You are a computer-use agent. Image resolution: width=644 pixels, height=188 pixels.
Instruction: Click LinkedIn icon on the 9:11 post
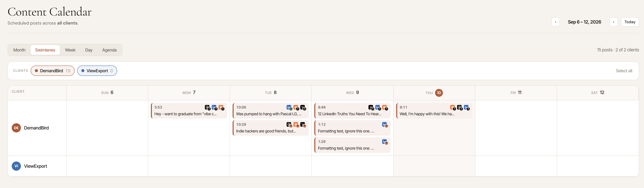coord(466,107)
